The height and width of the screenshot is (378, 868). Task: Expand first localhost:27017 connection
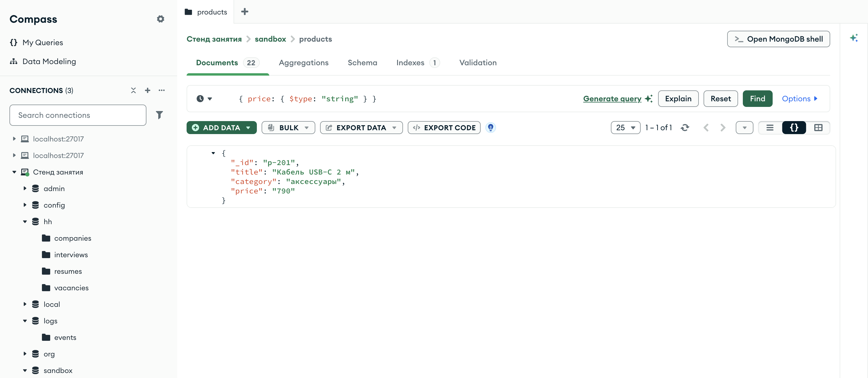pos(14,139)
